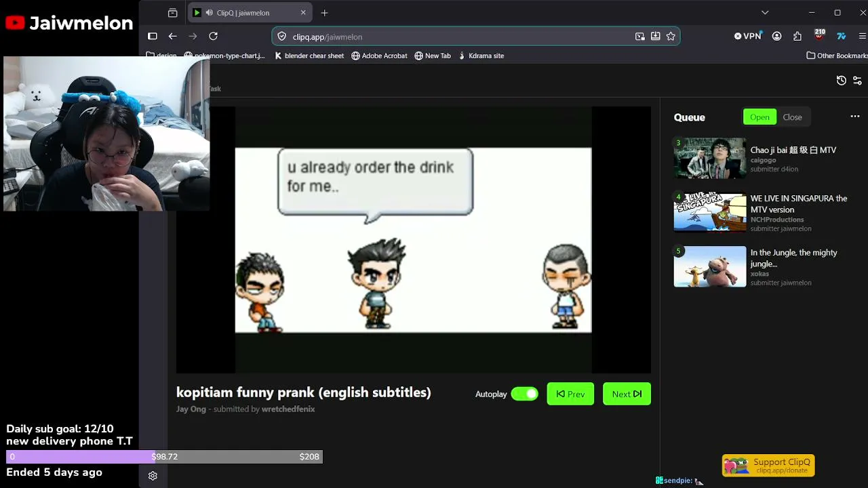Open the pokemon-type-chart bookmark

pyautogui.click(x=224, y=56)
